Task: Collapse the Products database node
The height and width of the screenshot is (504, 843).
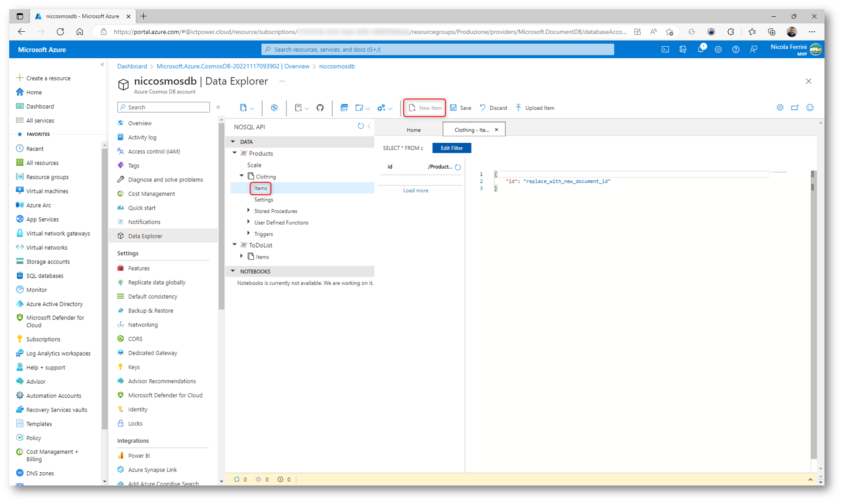Action: point(235,153)
